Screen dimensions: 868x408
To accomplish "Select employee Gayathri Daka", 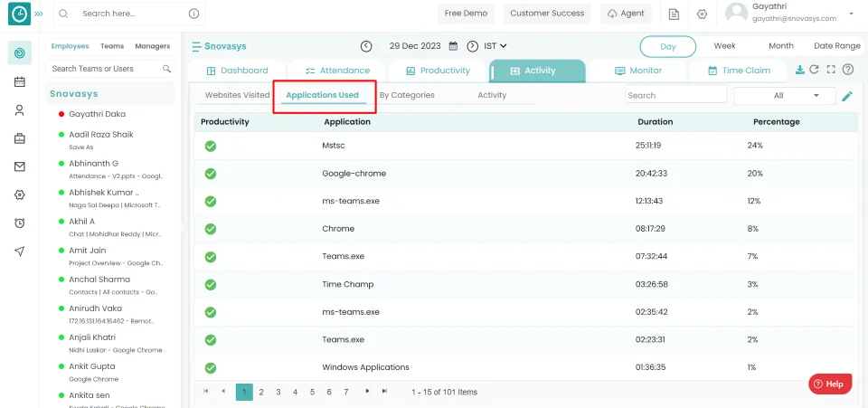I will tap(97, 114).
